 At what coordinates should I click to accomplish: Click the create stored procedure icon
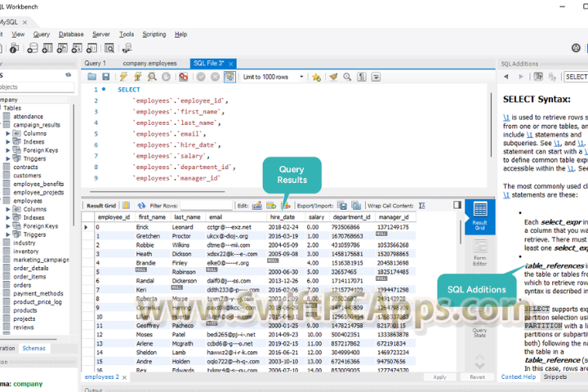77,48
